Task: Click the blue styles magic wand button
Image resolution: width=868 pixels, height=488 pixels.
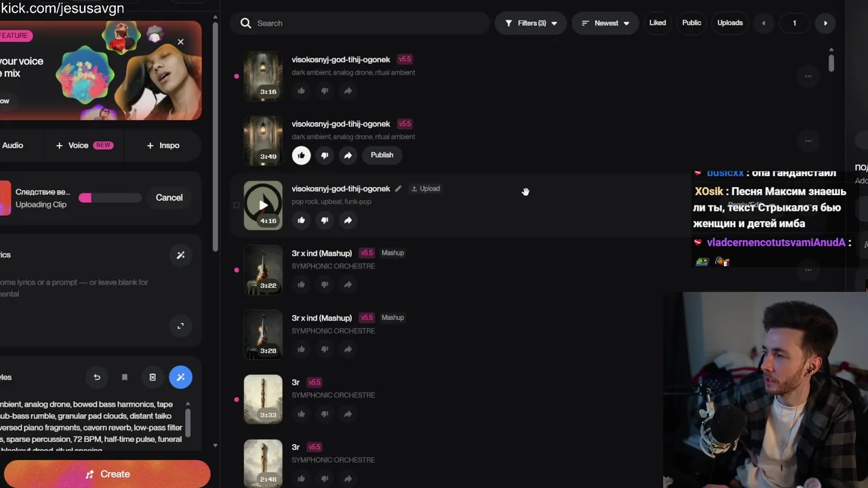Action: click(x=180, y=378)
